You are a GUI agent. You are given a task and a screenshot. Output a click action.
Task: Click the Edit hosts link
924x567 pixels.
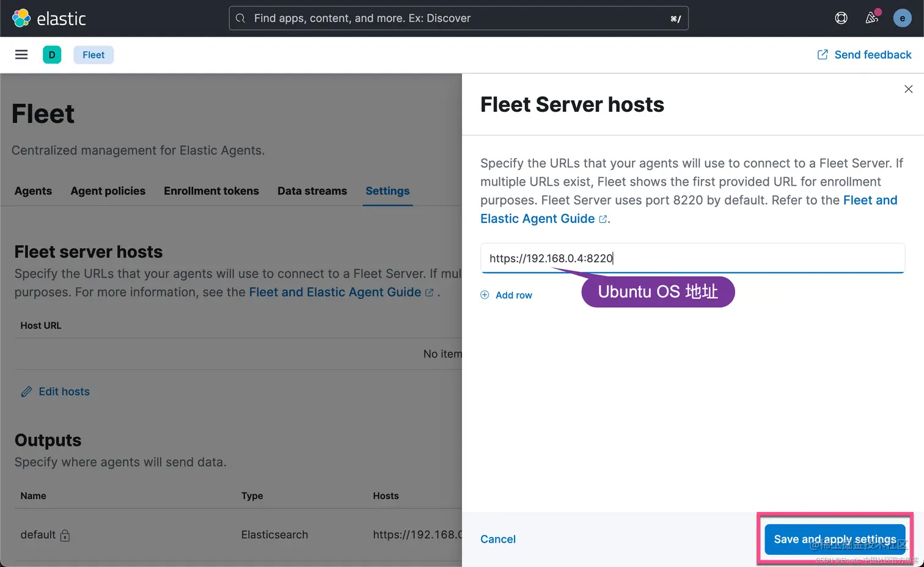click(x=56, y=392)
